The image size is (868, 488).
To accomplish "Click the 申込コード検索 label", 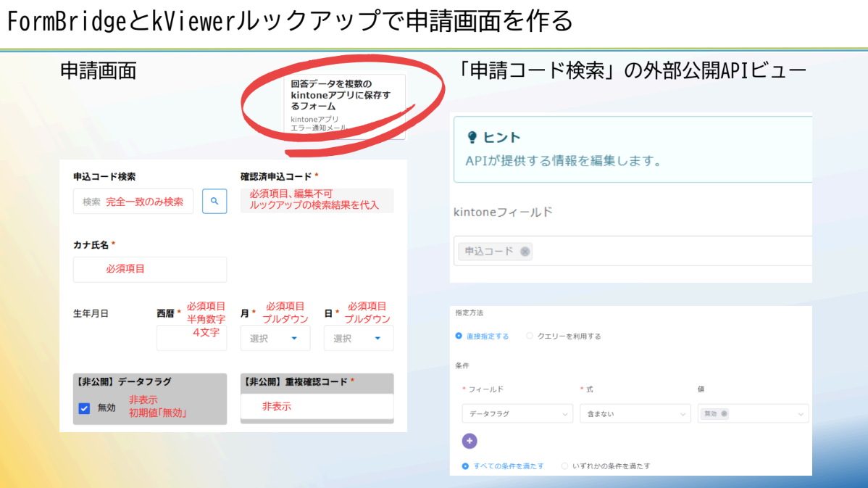I will click(x=104, y=177).
